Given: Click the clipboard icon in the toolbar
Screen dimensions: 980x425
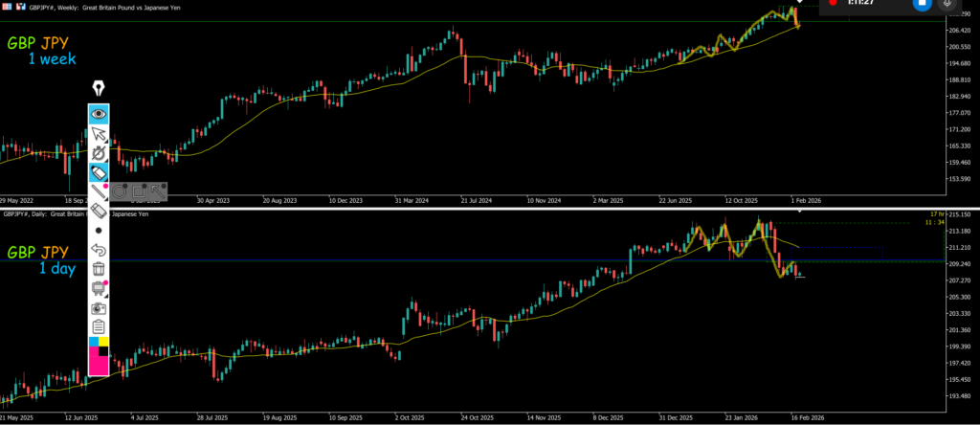Looking at the screenshot, I should coord(98,327).
